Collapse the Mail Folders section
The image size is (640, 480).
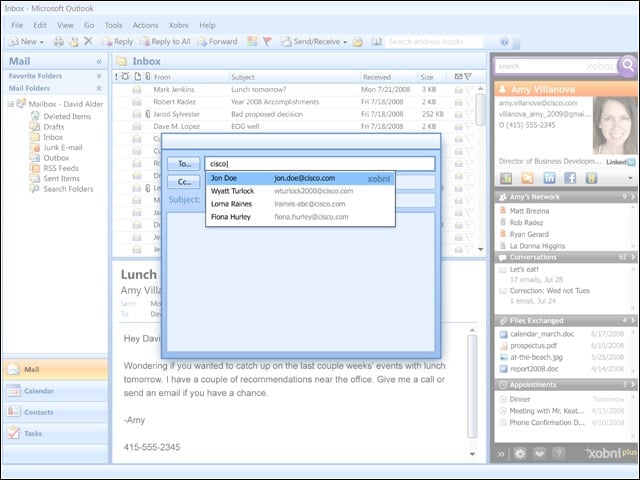click(99, 88)
